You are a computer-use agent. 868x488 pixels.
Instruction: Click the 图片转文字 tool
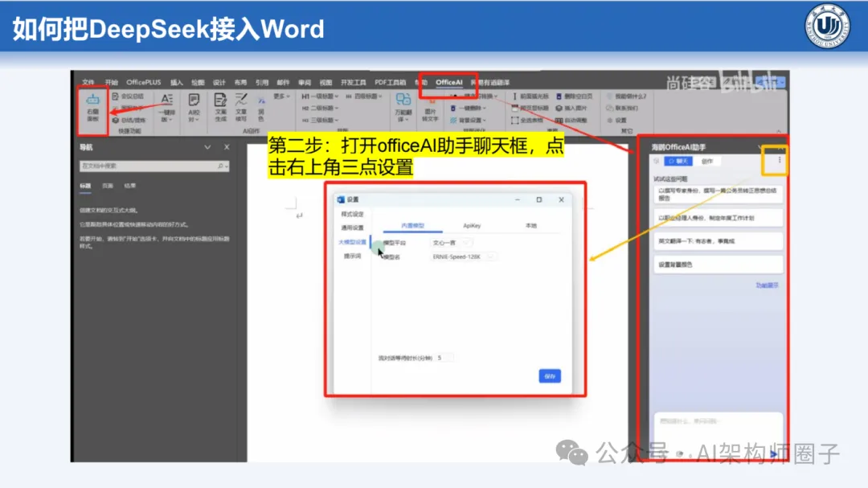tap(430, 111)
